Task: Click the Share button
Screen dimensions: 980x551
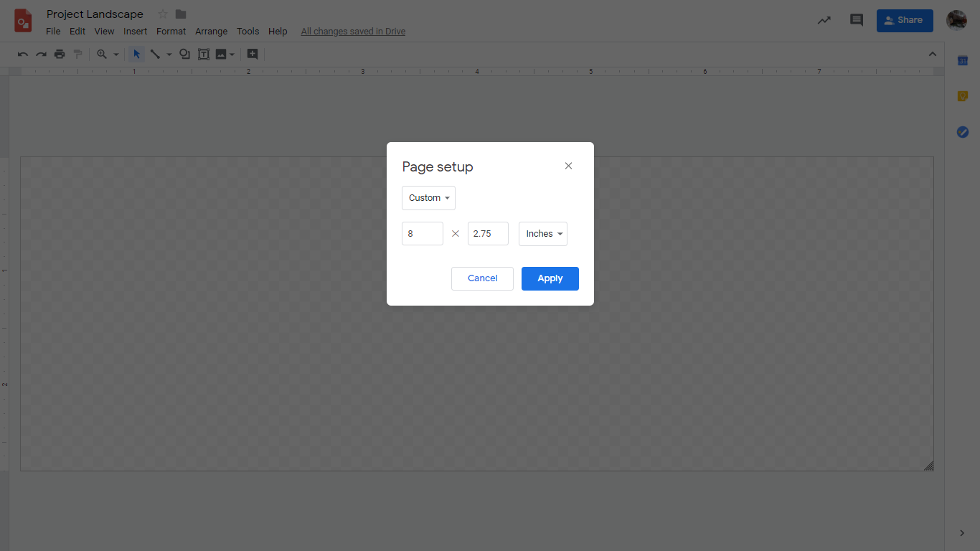Action: pos(904,20)
